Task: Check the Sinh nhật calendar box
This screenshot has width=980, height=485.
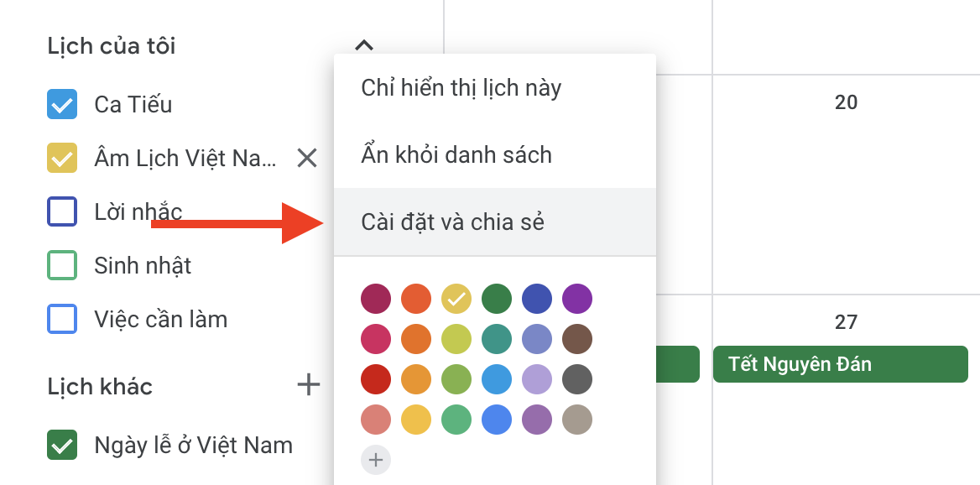Action: coord(62,265)
